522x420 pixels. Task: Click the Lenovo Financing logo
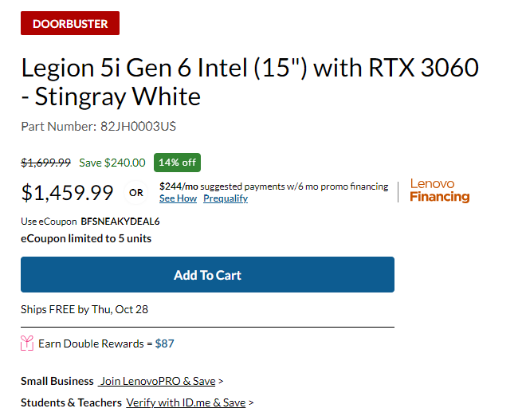439,190
